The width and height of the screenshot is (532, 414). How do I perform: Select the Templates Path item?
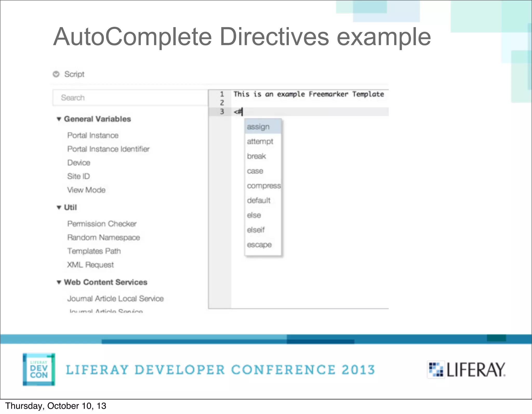pyautogui.click(x=94, y=251)
